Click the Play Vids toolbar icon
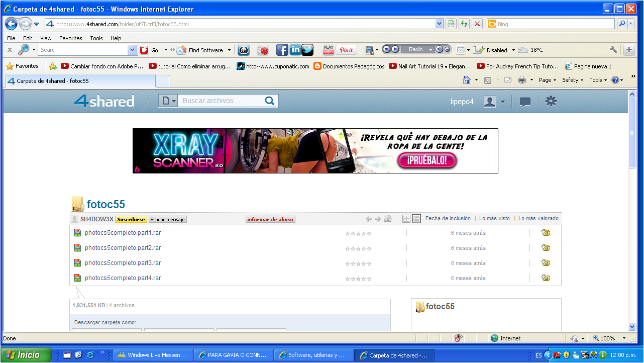The image size is (644, 363). point(329,50)
